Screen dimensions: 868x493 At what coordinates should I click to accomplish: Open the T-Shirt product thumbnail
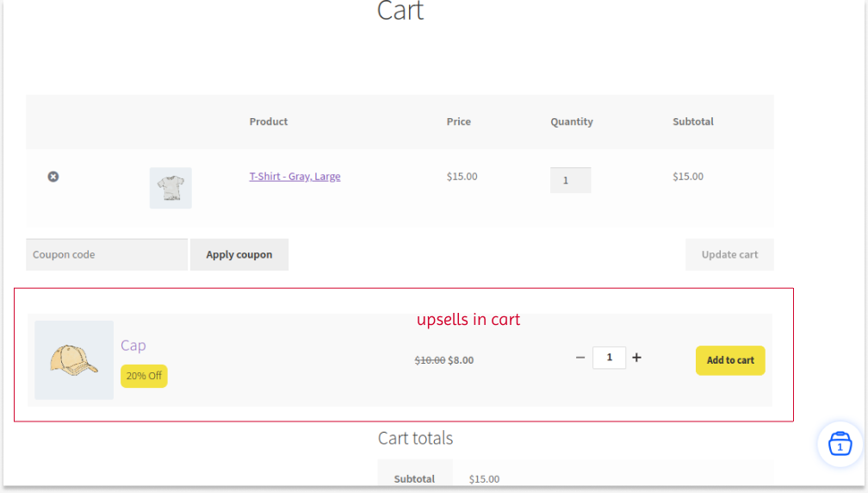(x=170, y=189)
